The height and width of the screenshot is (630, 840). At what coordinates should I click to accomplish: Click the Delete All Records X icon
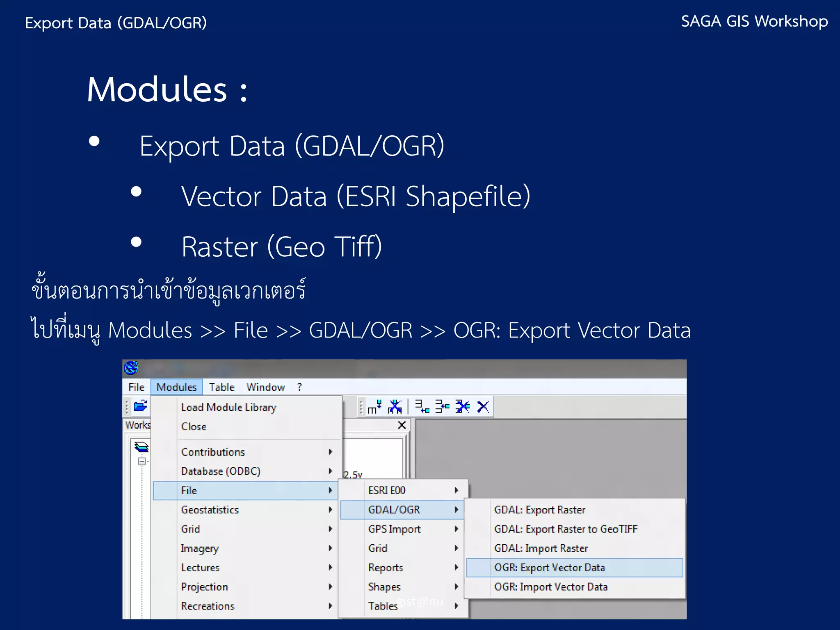click(x=483, y=406)
